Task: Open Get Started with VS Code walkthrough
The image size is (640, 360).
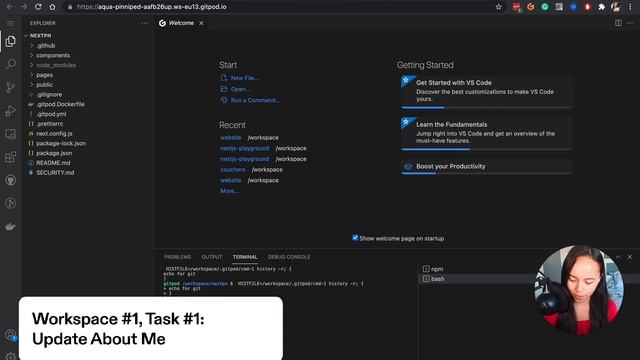Action: click(487, 92)
